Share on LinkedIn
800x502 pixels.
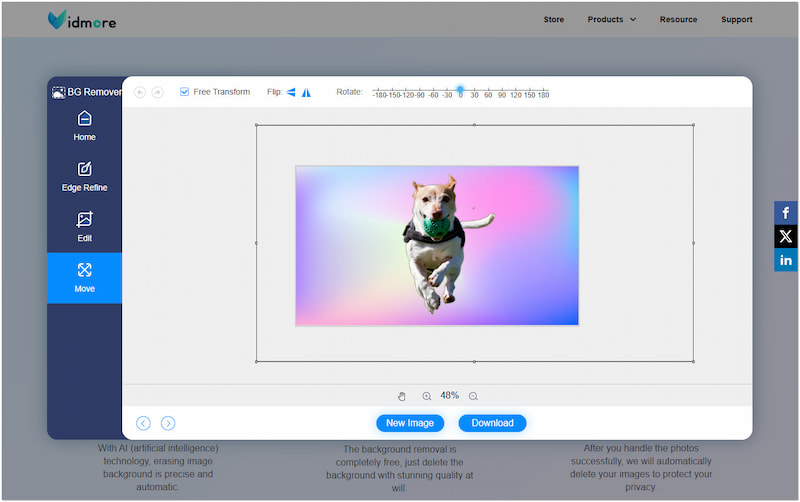point(786,260)
